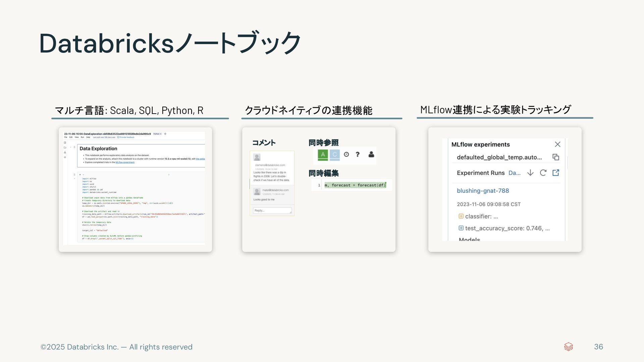Click the 'the options' link in notebook

[201, 159]
